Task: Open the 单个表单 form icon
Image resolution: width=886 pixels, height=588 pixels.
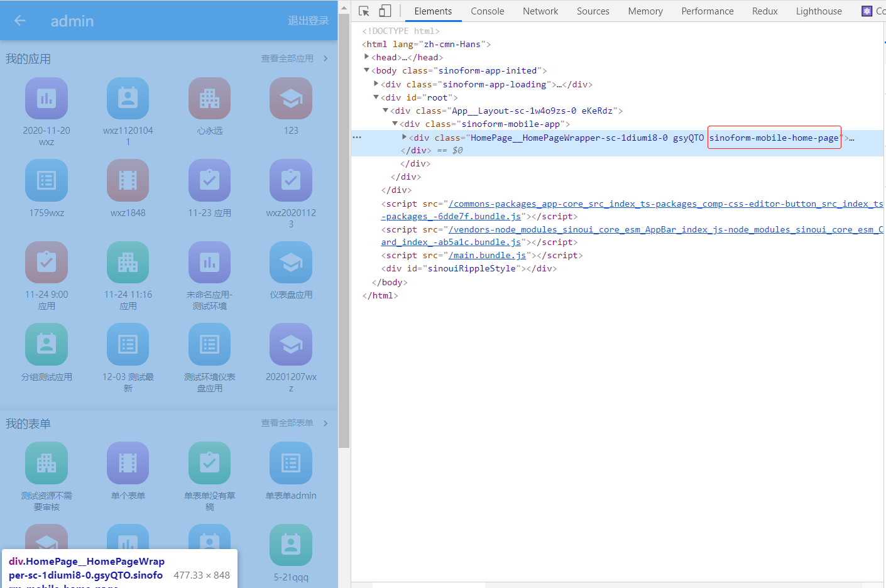Action: 128,463
